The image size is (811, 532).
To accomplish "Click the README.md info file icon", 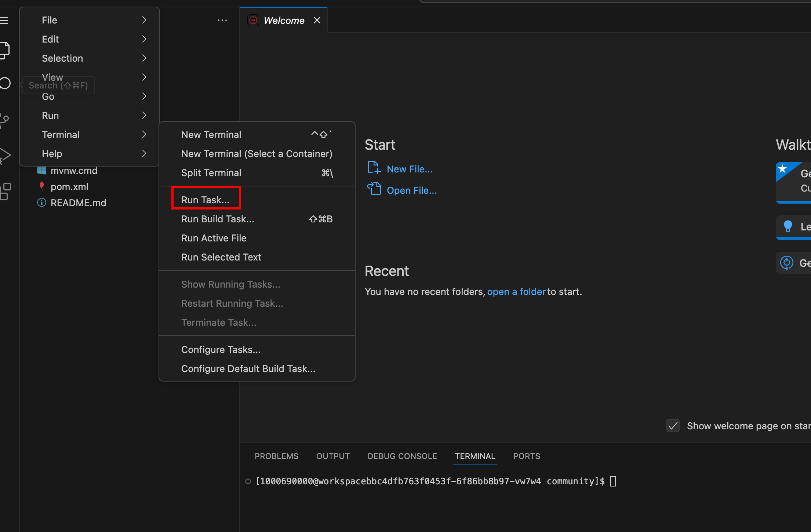I will [41, 203].
